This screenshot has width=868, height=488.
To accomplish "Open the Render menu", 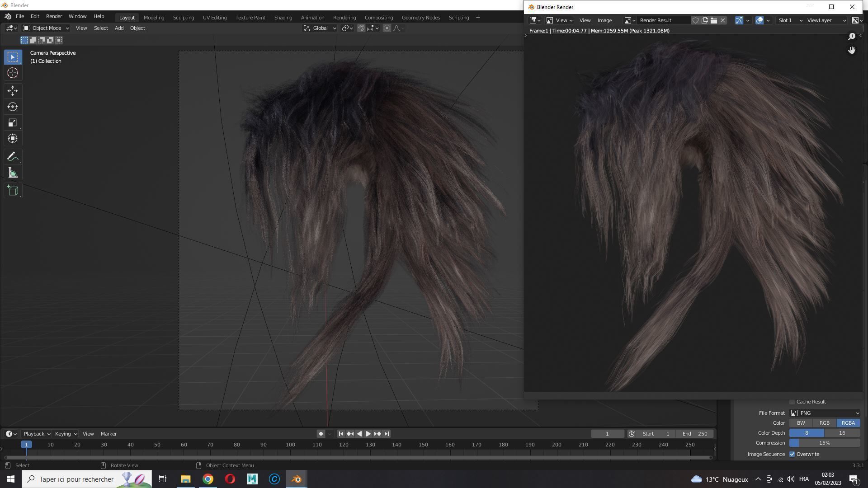I will coord(54,16).
